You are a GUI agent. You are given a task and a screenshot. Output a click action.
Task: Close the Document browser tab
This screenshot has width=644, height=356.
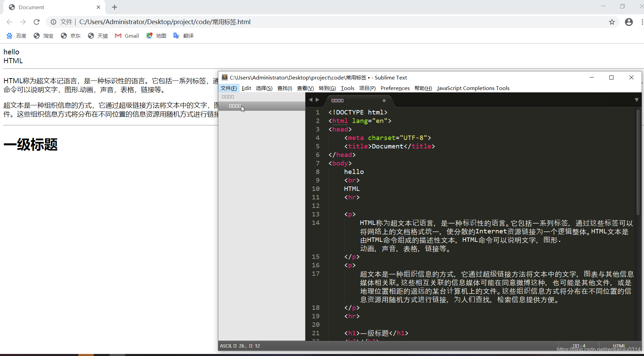click(x=98, y=7)
